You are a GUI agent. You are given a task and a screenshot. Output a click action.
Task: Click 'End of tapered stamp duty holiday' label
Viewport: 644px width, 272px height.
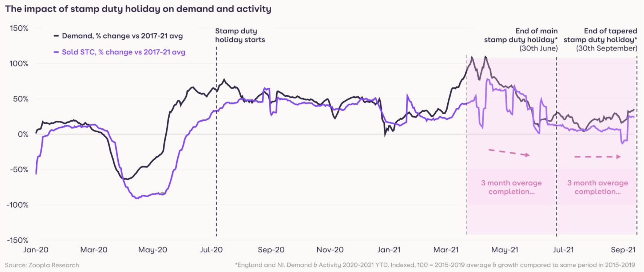click(x=601, y=40)
